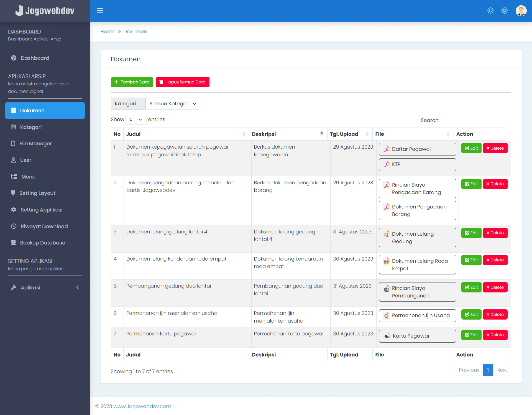Delete the Dokumen kepegawaian row
This screenshot has width=532, height=415.
495,148
